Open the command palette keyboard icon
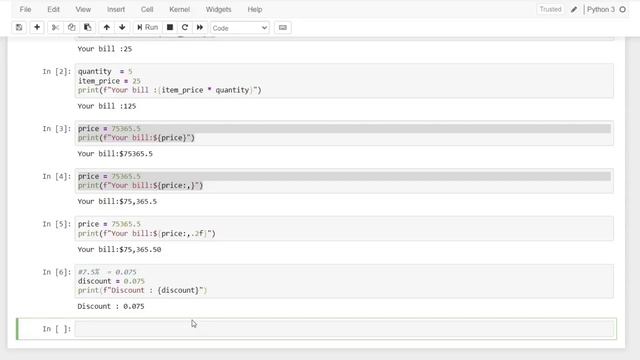Viewport: 640px width, 360px height. [282, 27]
